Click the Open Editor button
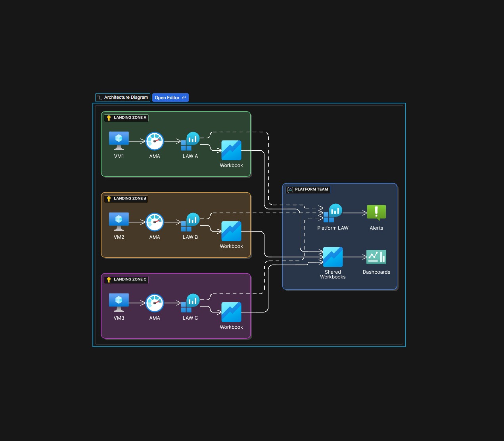The image size is (504, 441). (x=170, y=97)
